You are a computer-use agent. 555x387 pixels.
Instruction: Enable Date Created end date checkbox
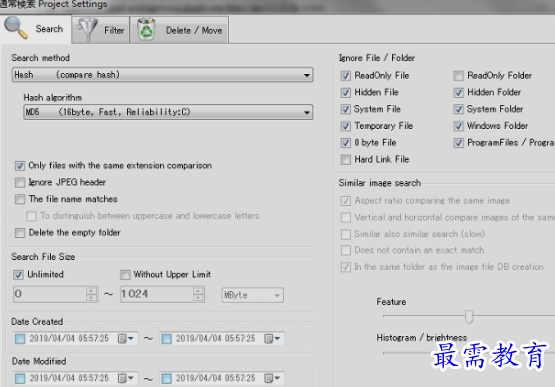(x=167, y=339)
